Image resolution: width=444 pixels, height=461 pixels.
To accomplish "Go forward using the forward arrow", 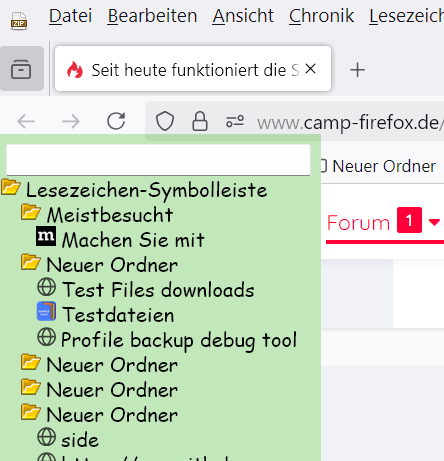I will click(71, 121).
